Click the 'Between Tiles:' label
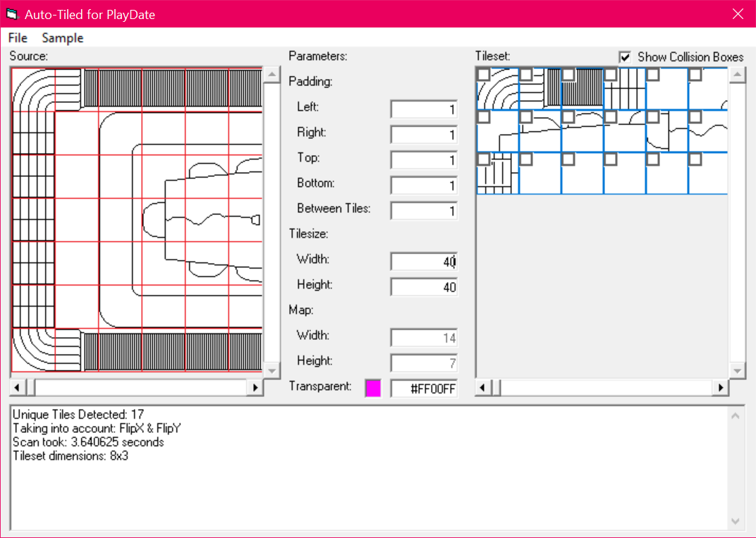The height and width of the screenshot is (538, 756). click(x=334, y=208)
